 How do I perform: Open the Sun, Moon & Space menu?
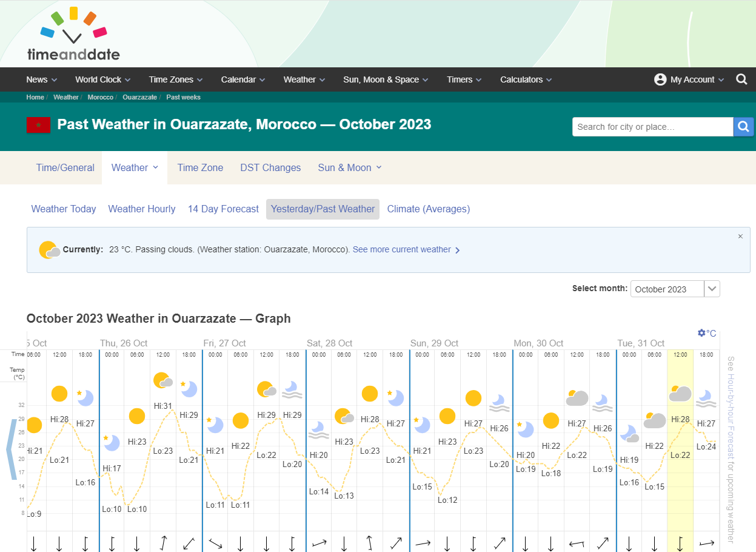coord(385,79)
